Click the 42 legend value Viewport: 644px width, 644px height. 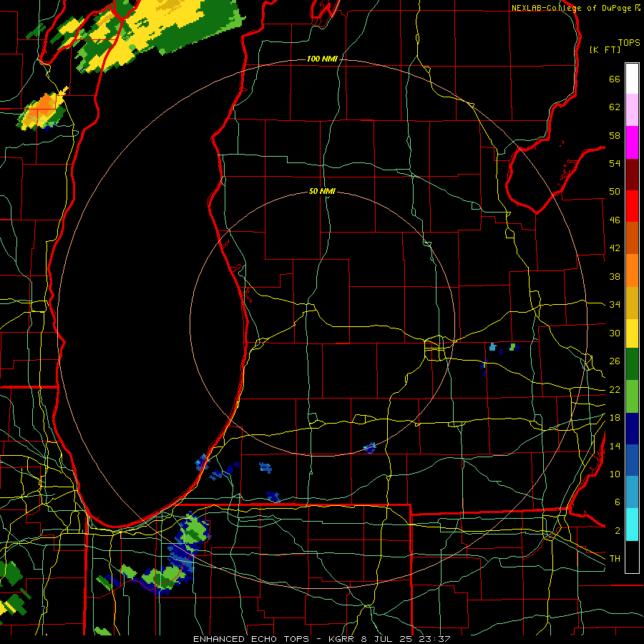(x=615, y=248)
